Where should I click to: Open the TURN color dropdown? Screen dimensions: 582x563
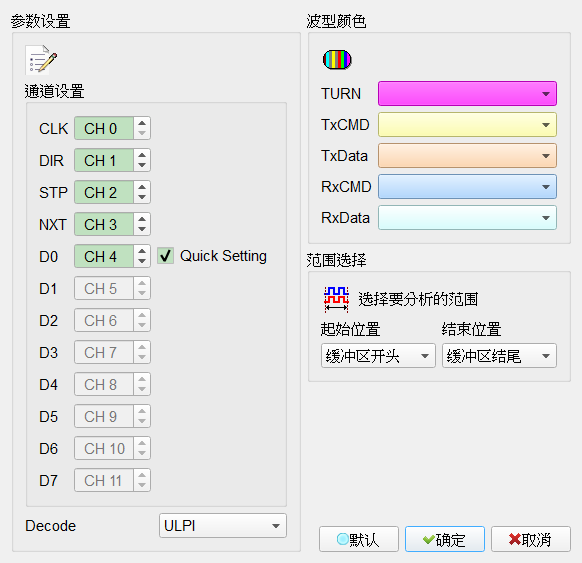[x=467, y=94]
